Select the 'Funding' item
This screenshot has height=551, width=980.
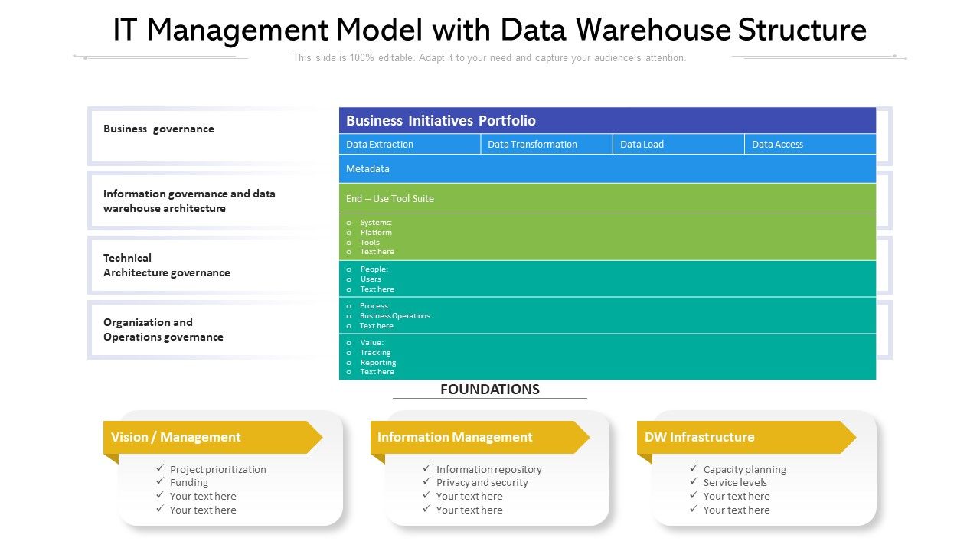189,483
